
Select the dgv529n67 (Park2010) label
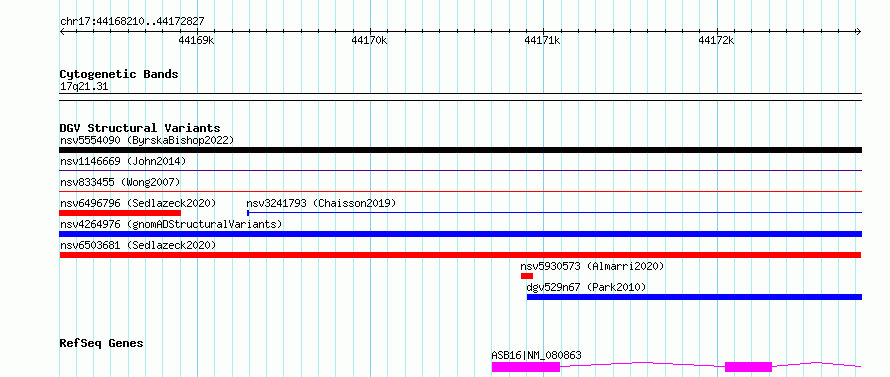point(586,287)
